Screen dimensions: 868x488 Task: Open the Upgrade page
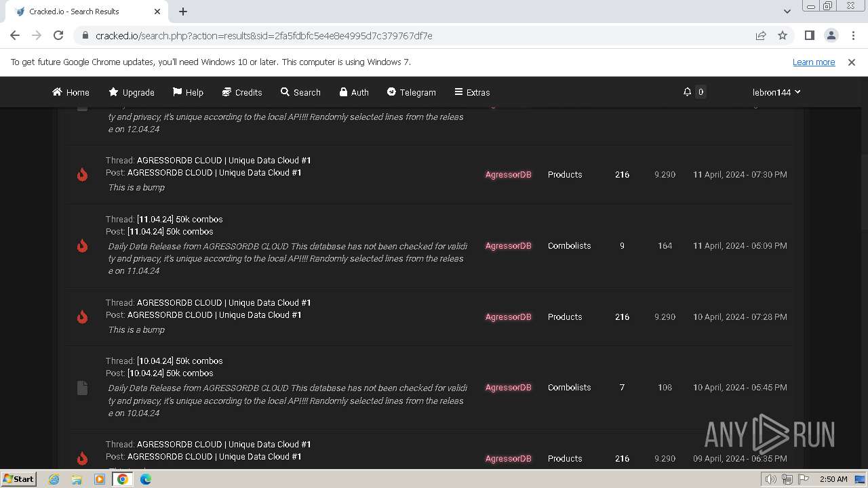pyautogui.click(x=132, y=92)
